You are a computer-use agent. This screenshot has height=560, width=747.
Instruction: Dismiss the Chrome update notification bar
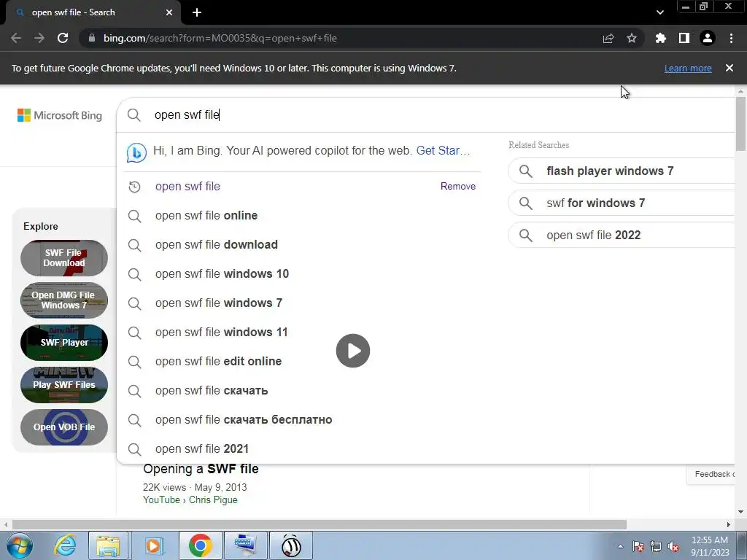pyautogui.click(x=729, y=68)
